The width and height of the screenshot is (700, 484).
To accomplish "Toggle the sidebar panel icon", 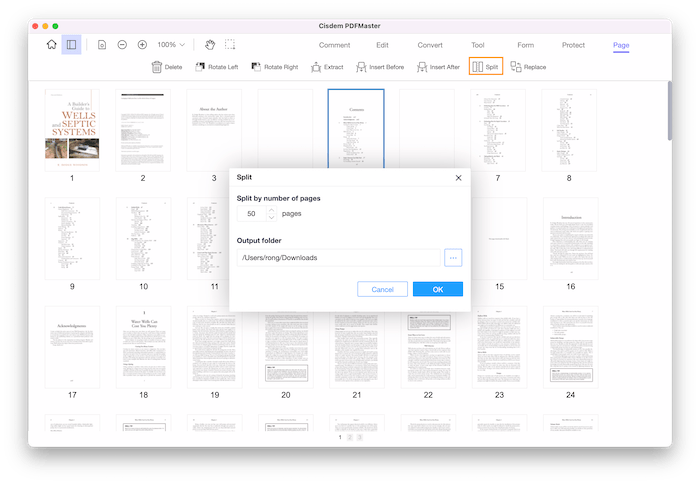I will point(71,45).
